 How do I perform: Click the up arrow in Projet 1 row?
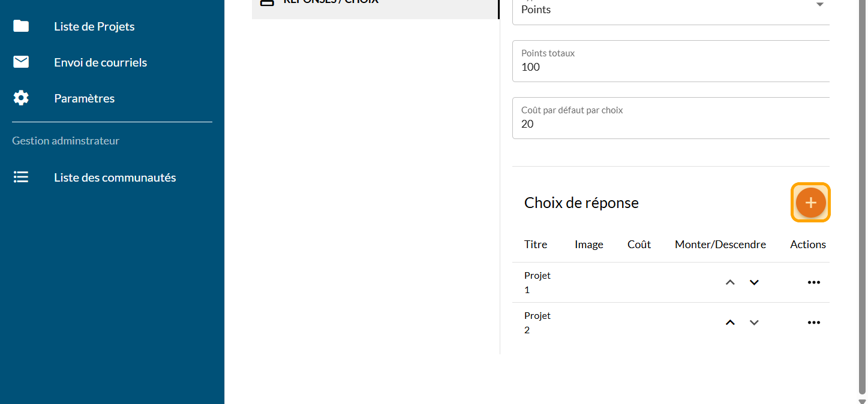[730, 282]
